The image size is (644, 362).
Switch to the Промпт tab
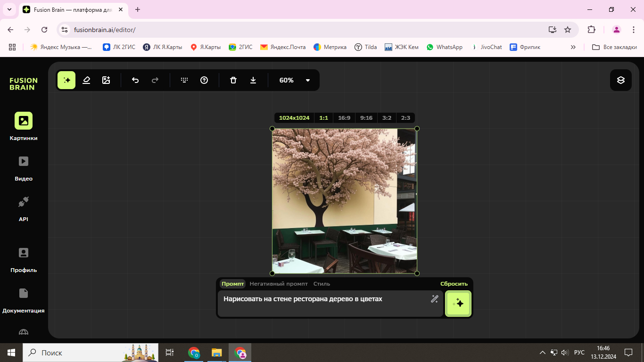point(233,284)
